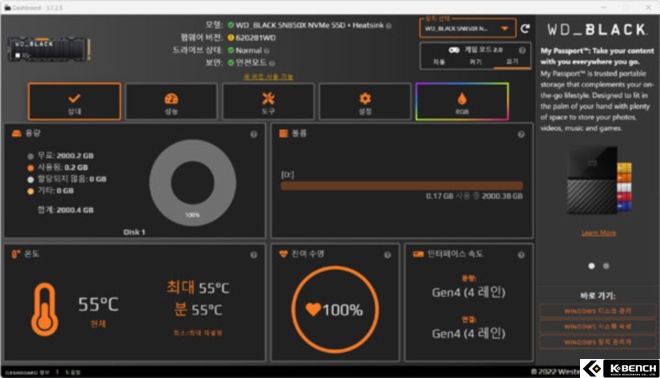Click the Windows Disk Management shortcut button
The width and height of the screenshot is (660, 378).
tap(597, 311)
